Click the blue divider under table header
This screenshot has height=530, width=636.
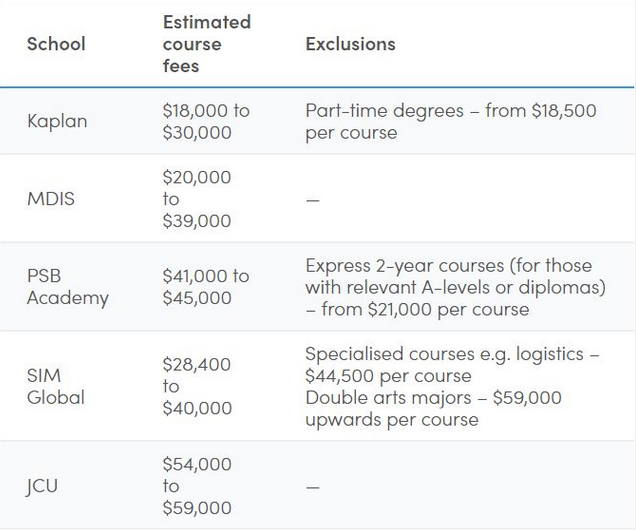point(317,87)
